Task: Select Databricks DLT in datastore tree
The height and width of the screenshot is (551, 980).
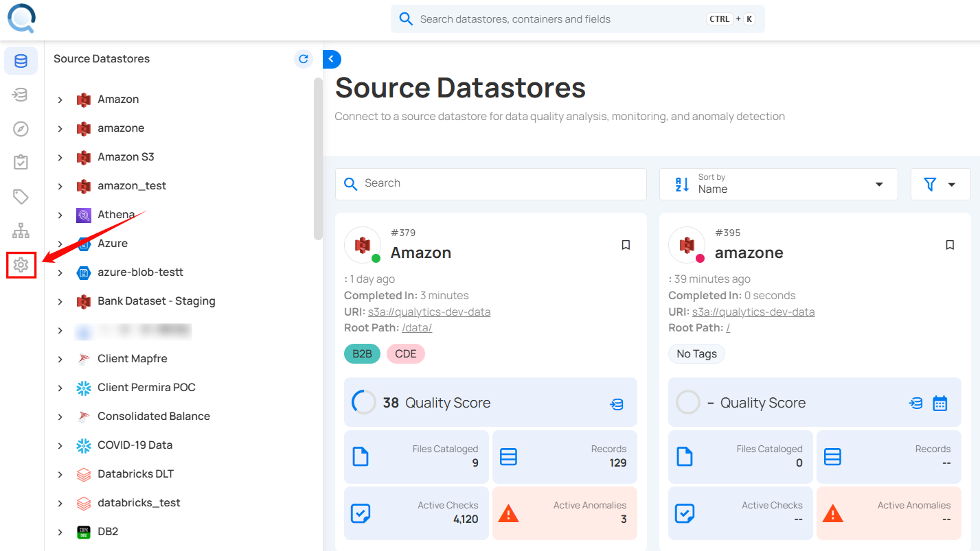Action: point(135,474)
